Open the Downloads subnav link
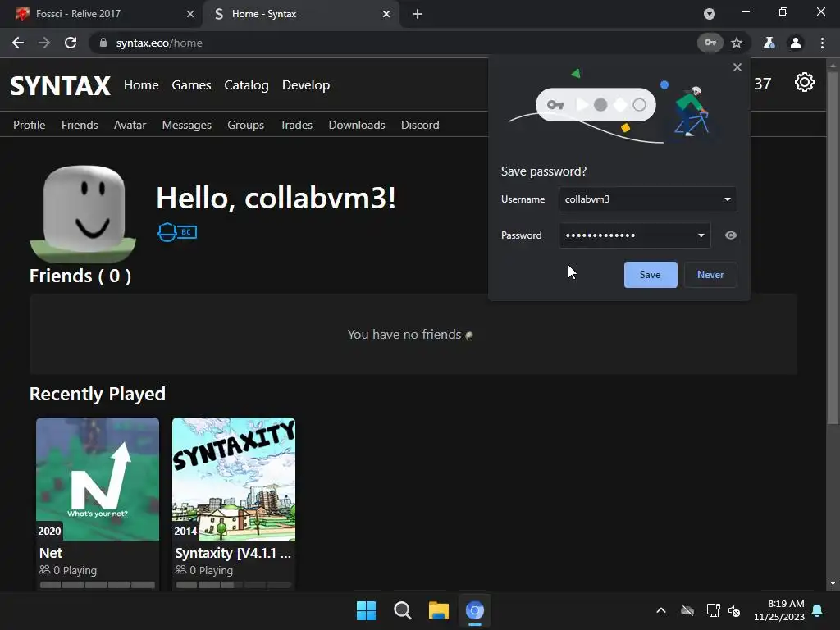This screenshot has height=630, width=840. point(357,125)
